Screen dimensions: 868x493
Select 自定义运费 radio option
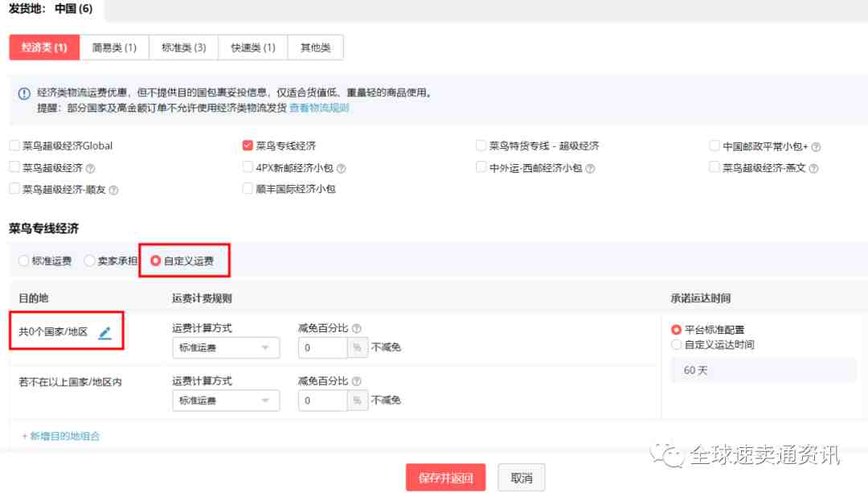click(156, 261)
